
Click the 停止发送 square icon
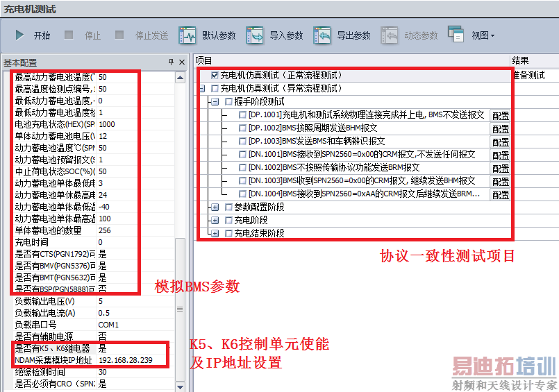pos(119,35)
